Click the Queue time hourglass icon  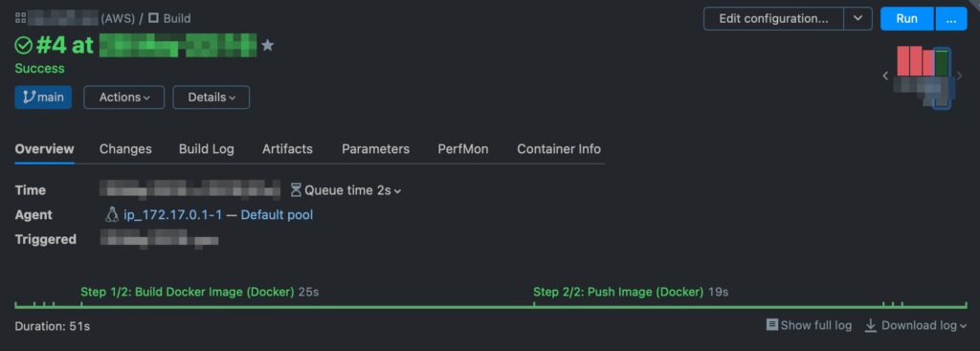point(297,190)
